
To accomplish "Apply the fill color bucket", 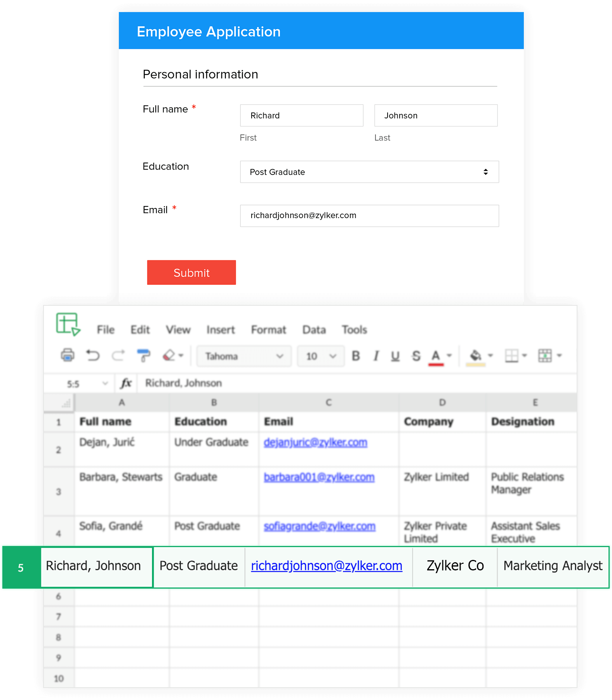I will [476, 357].
